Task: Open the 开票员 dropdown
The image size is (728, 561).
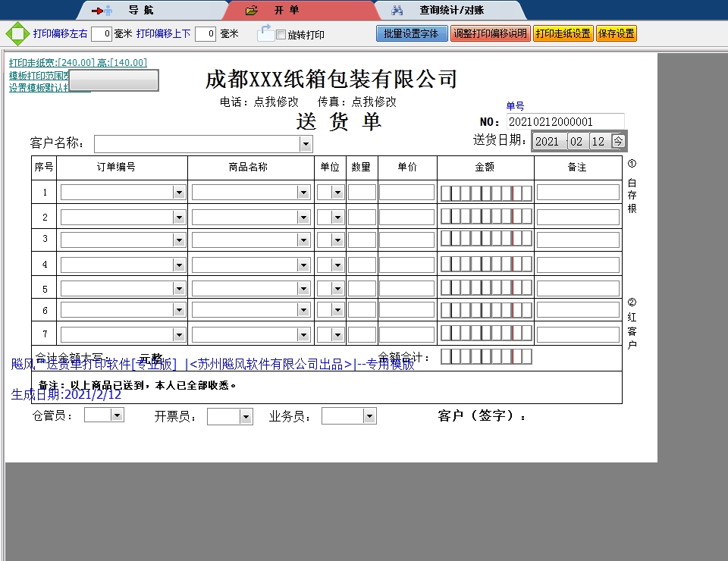Action: tap(247, 415)
